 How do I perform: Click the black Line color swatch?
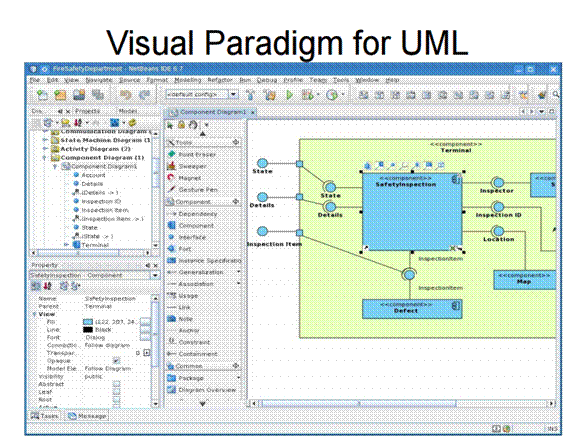(x=88, y=330)
